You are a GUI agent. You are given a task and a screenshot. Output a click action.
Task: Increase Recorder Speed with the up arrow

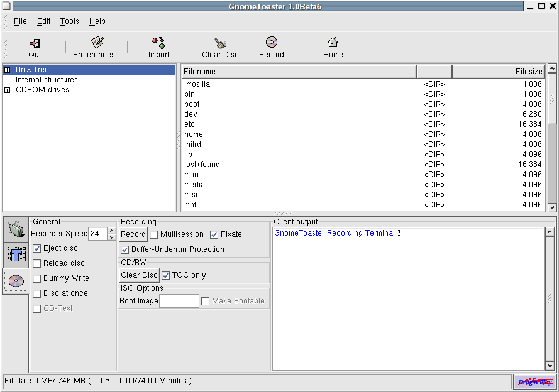point(111,231)
